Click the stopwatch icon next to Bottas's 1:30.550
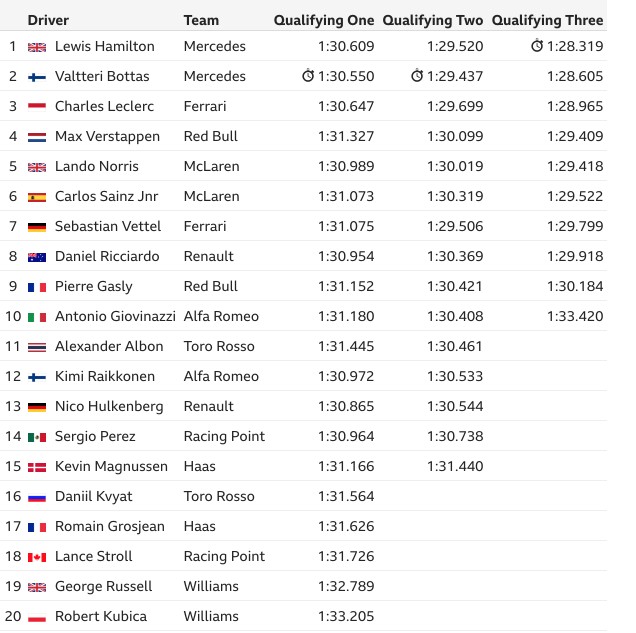This screenshot has height=633, width=636. coord(308,75)
